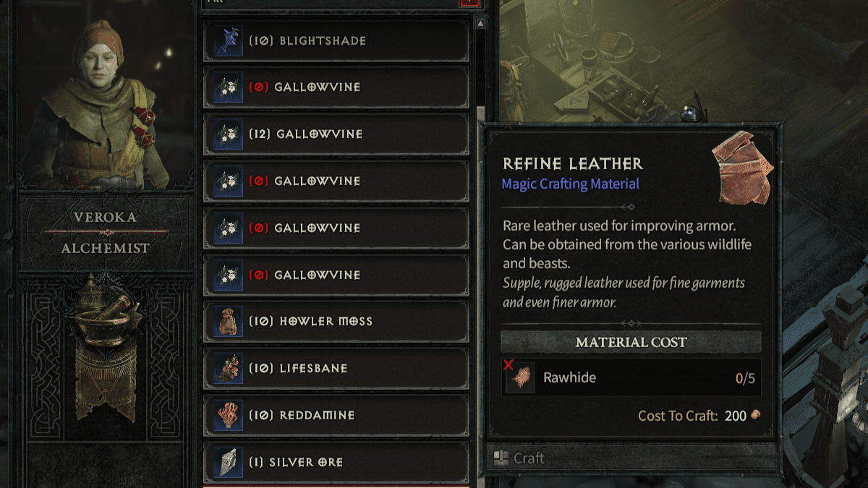The height and width of the screenshot is (488, 868).
Task: Choose the (10) Reddamine list entry
Action: click(x=336, y=415)
